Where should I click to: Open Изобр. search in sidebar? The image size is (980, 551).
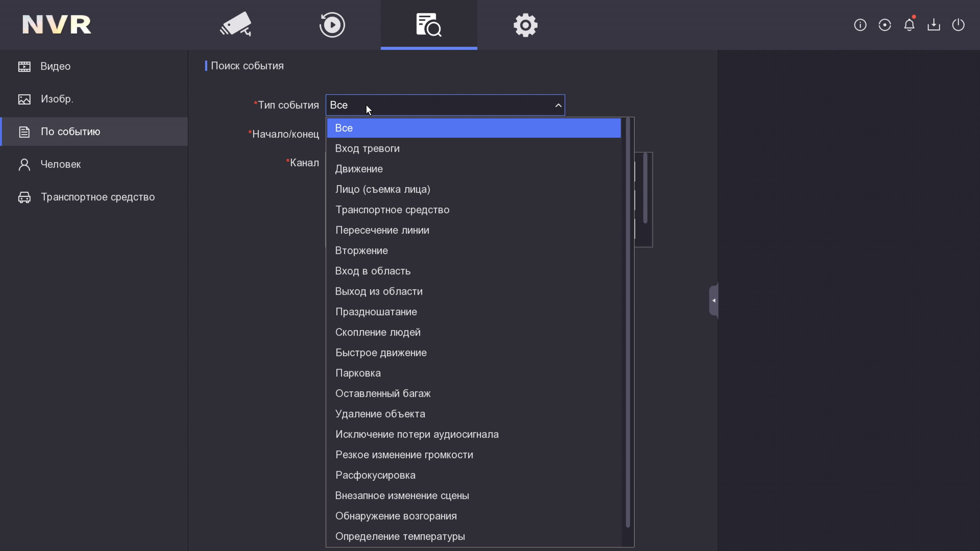[x=94, y=99]
